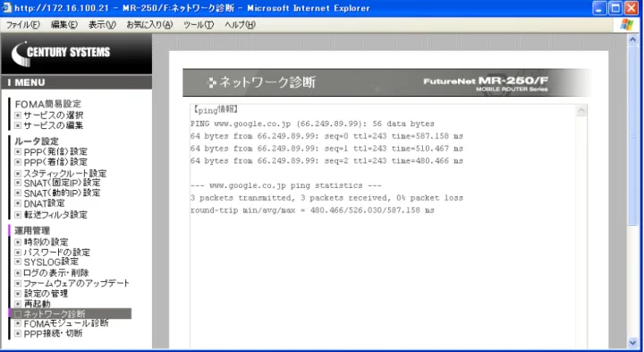This screenshot has height=352, width=644.
Task: Click bullet icon beside PPP接続・切断
Action: coord(18,333)
